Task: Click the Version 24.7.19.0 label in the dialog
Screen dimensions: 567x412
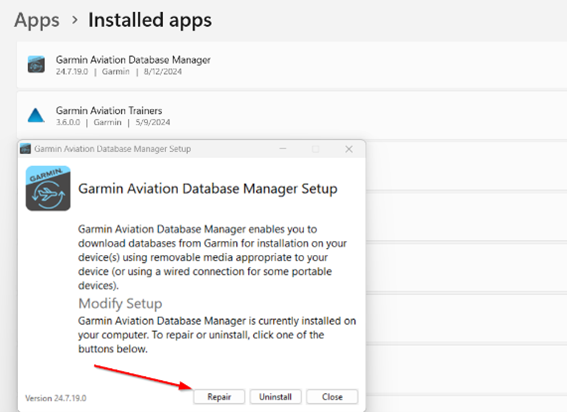Action: pyautogui.click(x=56, y=398)
